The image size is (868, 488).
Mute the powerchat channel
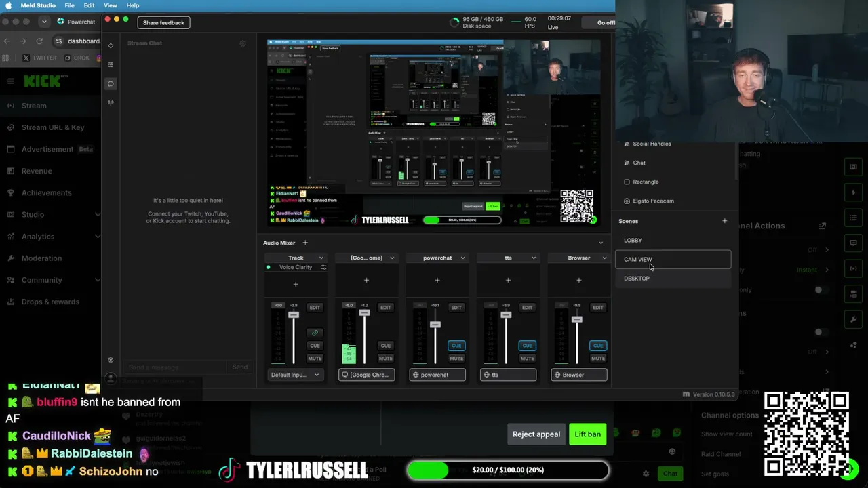pos(456,359)
